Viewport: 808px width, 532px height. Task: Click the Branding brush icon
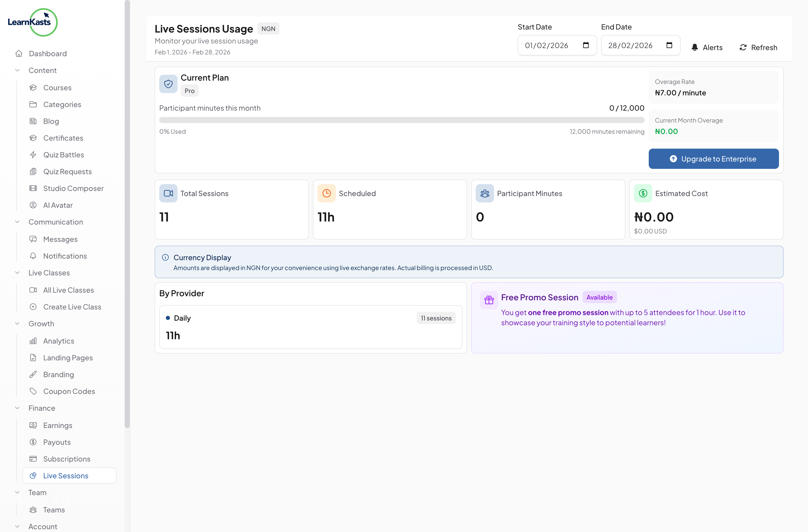pyautogui.click(x=33, y=375)
